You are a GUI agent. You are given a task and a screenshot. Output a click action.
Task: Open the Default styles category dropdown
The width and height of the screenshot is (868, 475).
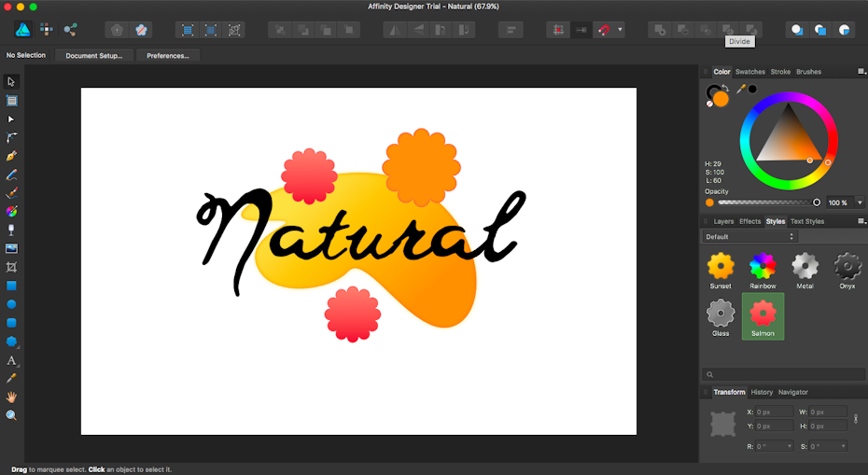(750, 237)
